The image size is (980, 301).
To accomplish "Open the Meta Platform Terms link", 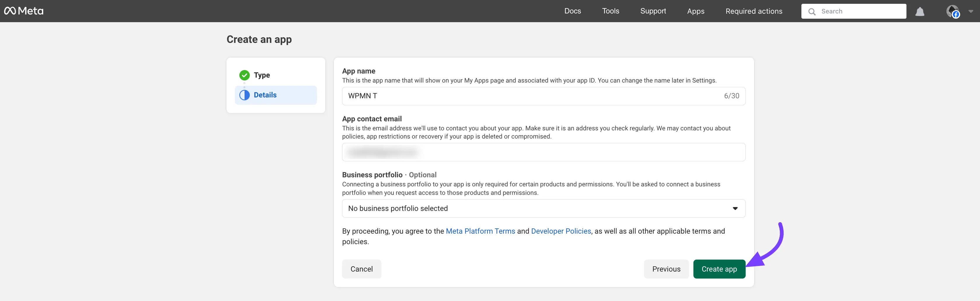I will [x=480, y=231].
